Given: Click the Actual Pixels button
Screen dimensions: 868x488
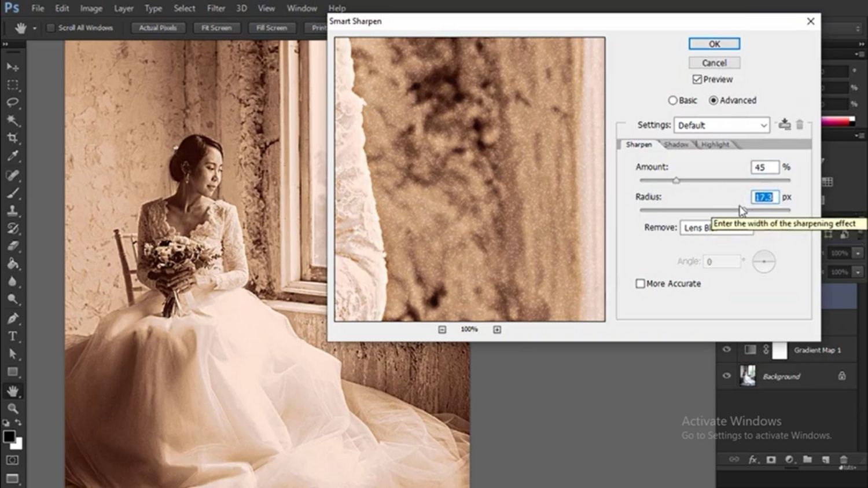Looking at the screenshot, I should pos(157,28).
